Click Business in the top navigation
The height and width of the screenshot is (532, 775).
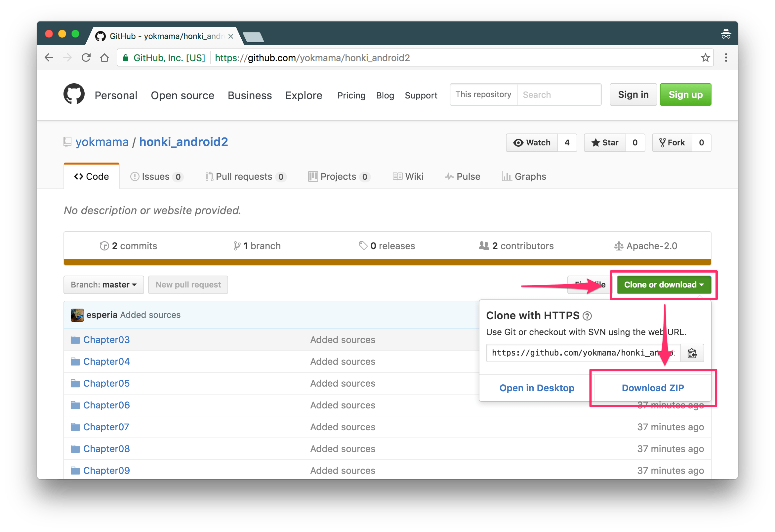coord(250,95)
